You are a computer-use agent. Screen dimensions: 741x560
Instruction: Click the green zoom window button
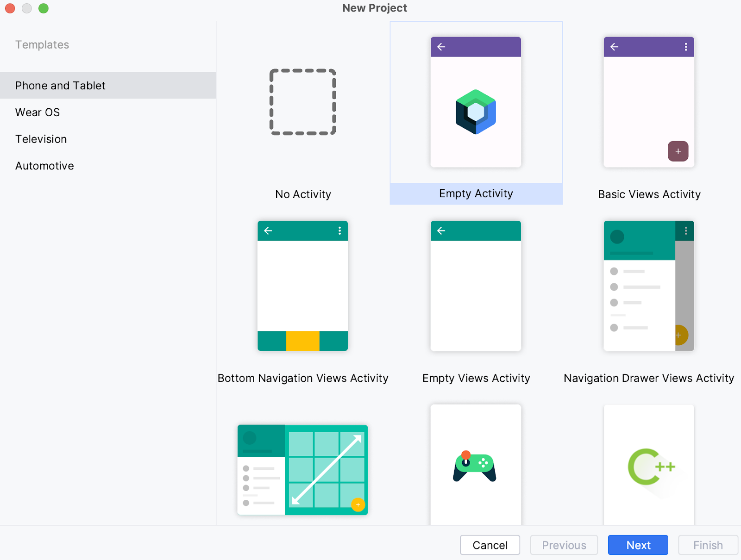(x=44, y=8)
